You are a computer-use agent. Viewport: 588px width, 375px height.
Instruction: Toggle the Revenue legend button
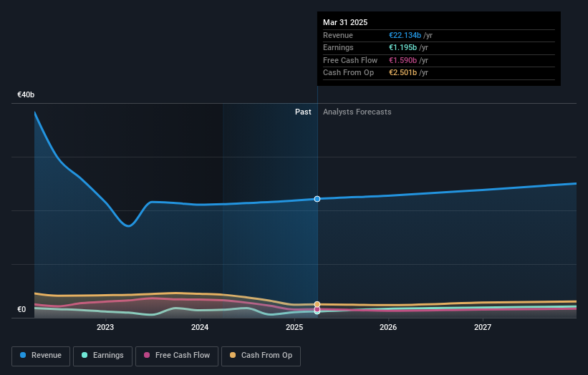pos(41,356)
